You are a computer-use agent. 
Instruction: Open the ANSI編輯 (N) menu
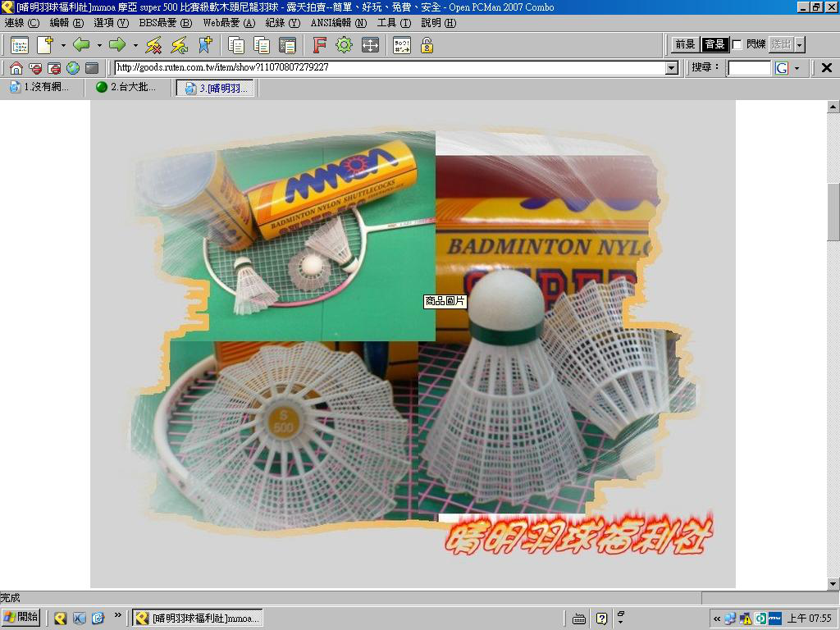point(339,23)
